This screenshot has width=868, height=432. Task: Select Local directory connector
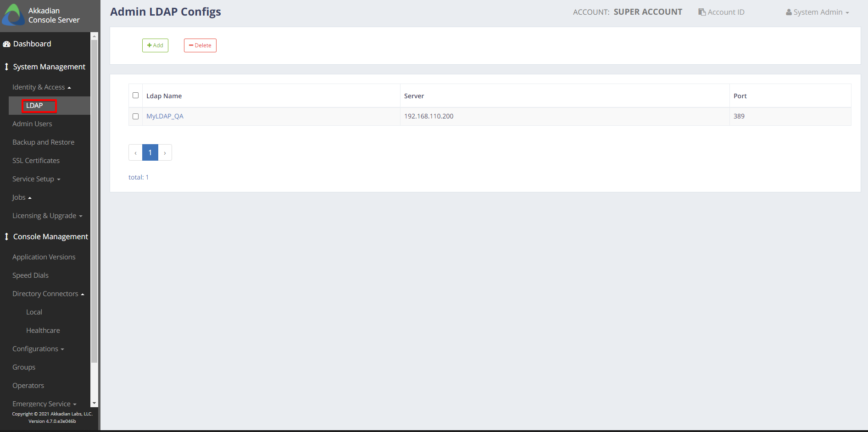point(34,312)
